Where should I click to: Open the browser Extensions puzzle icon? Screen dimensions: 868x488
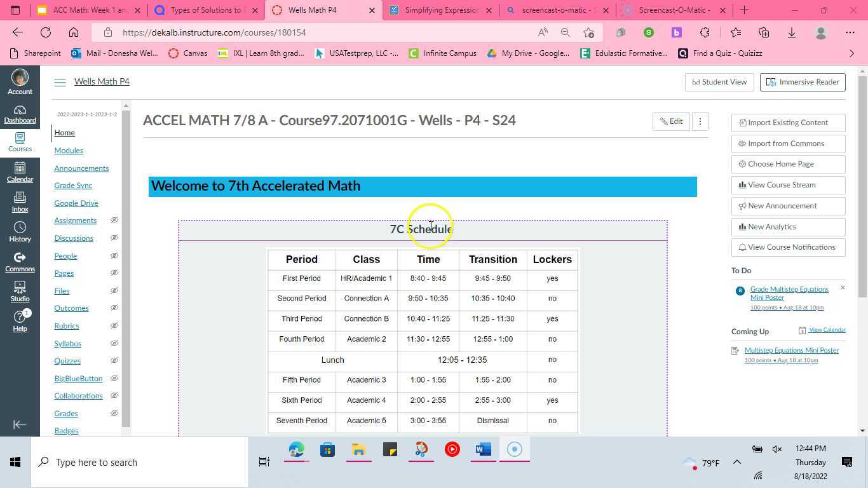coord(705,32)
